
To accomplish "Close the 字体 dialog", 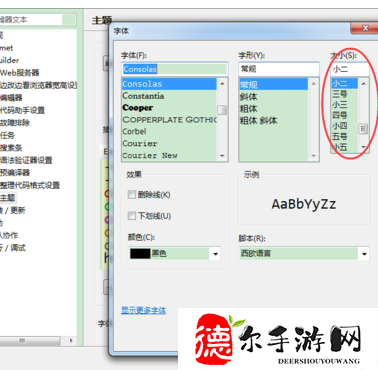I will coord(364,28).
